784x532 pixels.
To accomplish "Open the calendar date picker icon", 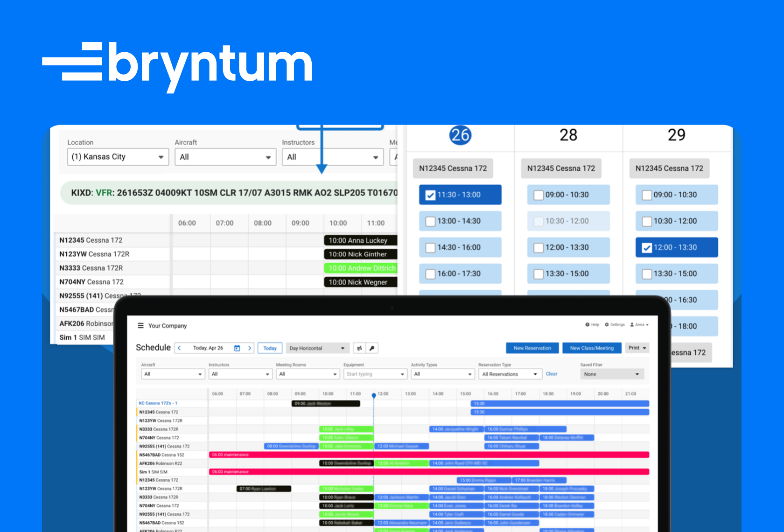I will point(237,348).
